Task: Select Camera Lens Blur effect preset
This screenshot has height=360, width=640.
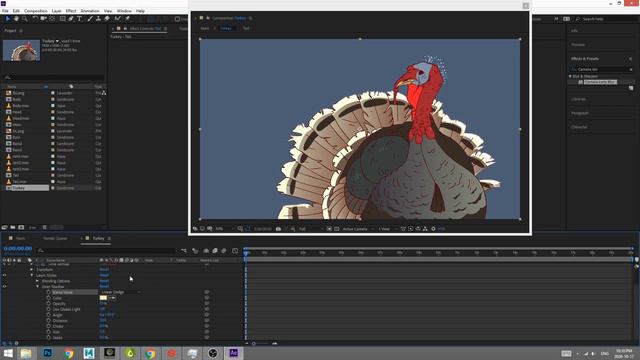Action: coord(600,82)
